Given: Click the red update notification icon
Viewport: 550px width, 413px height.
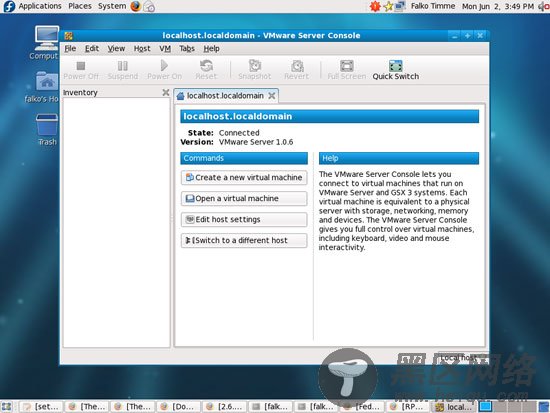Looking at the screenshot, I should (x=375, y=6).
